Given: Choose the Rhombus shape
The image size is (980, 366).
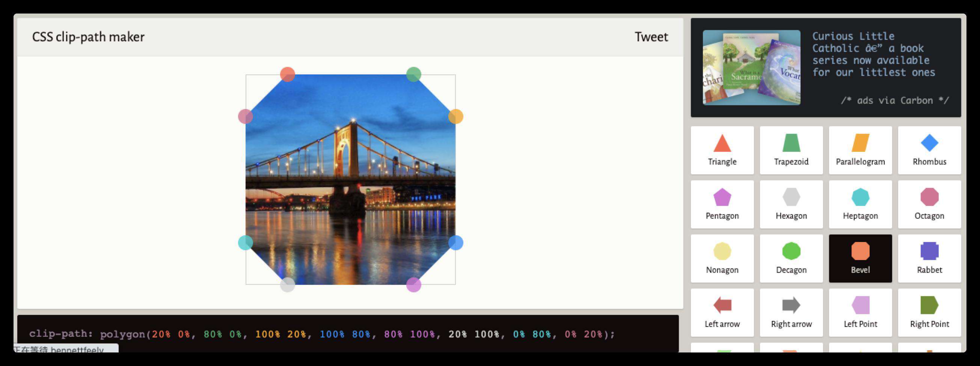Looking at the screenshot, I should pyautogui.click(x=929, y=150).
